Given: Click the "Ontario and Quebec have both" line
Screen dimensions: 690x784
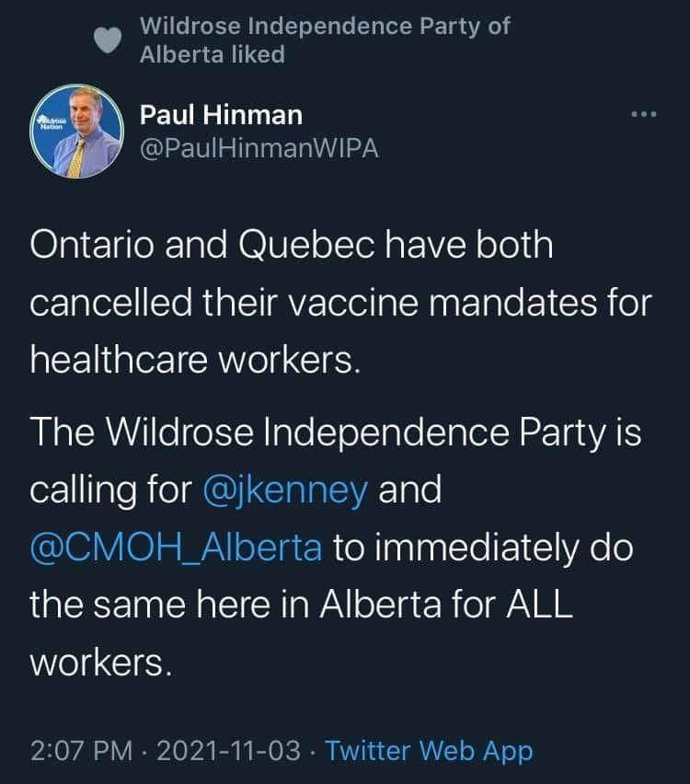Looking at the screenshot, I should coord(291,246).
